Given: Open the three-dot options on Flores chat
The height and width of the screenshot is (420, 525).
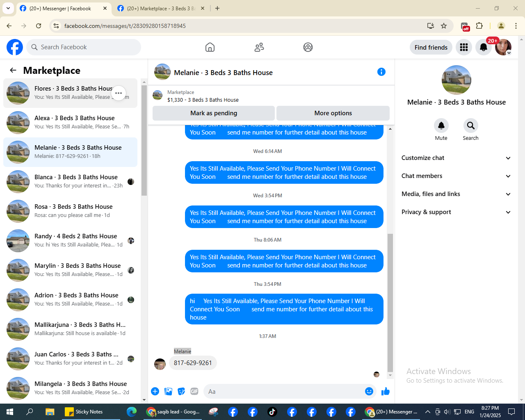Looking at the screenshot, I should click(x=119, y=93).
